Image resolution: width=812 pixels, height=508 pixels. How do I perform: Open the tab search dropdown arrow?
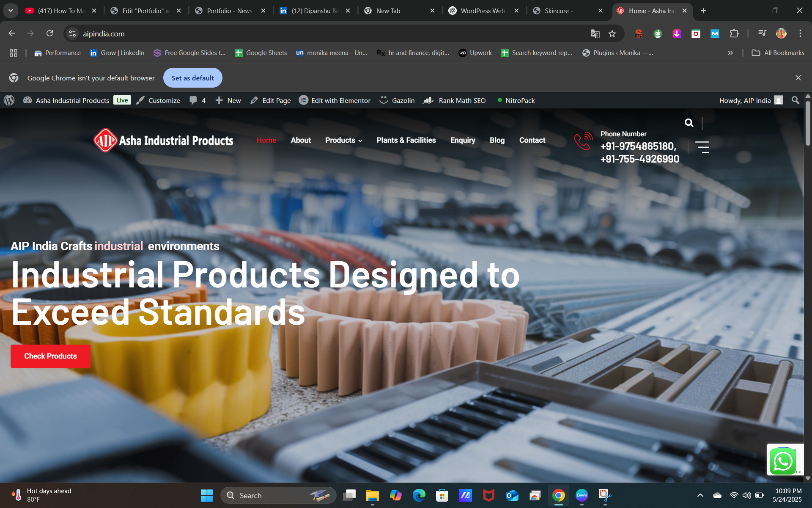[11, 11]
